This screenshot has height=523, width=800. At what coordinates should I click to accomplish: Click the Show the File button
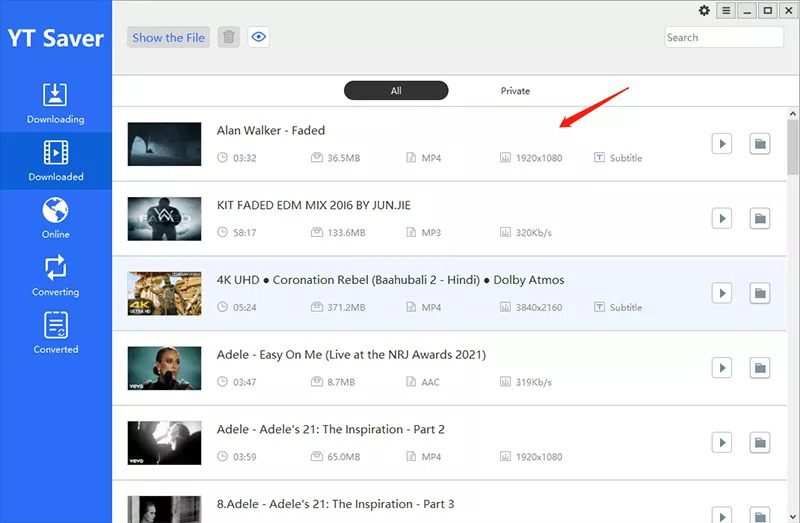pyautogui.click(x=168, y=38)
